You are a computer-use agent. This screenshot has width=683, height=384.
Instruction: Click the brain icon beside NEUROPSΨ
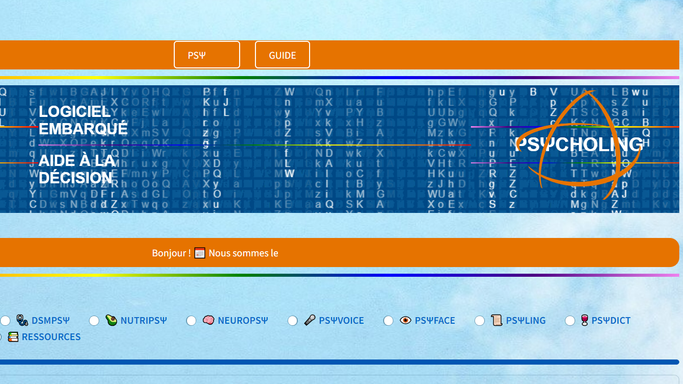pyautogui.click(x=208, y=320)
